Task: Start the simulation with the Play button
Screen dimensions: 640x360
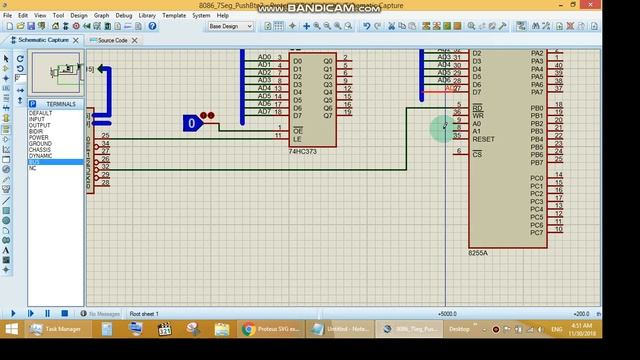Action: (13, 313)
